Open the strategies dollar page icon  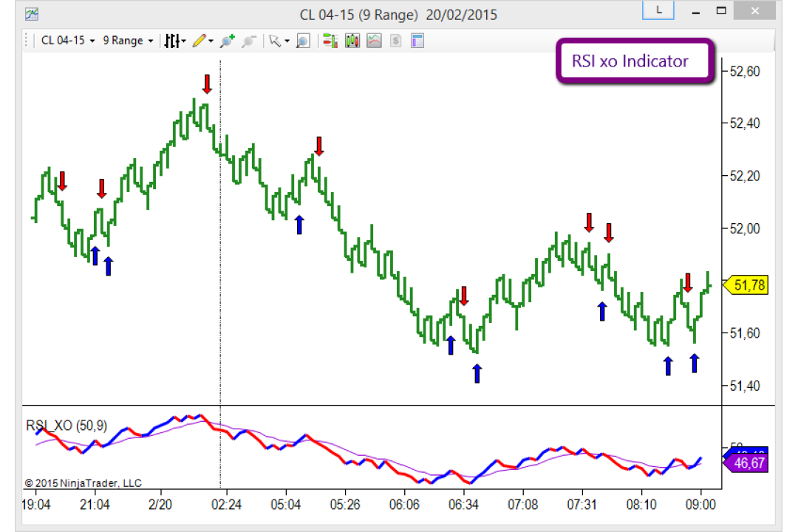click(x=396, y=41)
